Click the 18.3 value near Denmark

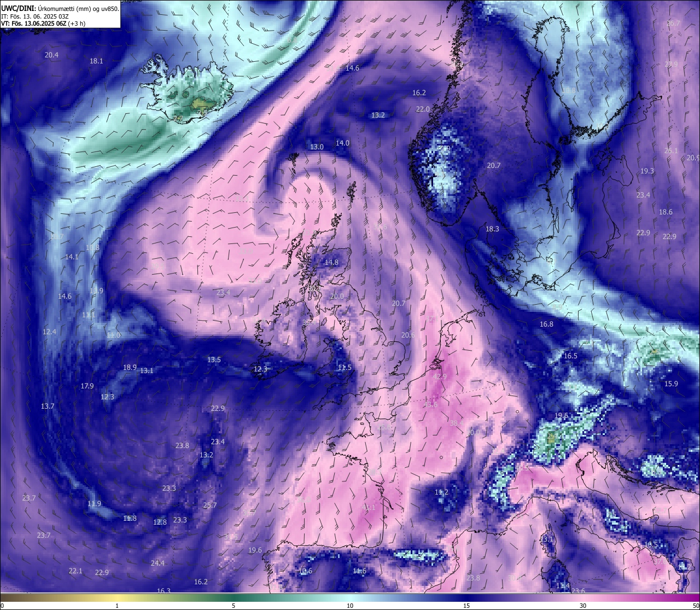coord(492,229)
